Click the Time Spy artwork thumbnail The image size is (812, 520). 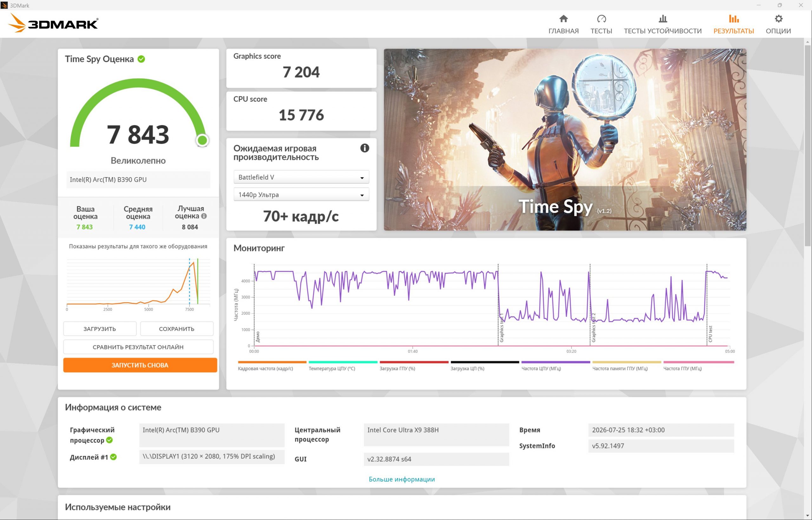565,139
